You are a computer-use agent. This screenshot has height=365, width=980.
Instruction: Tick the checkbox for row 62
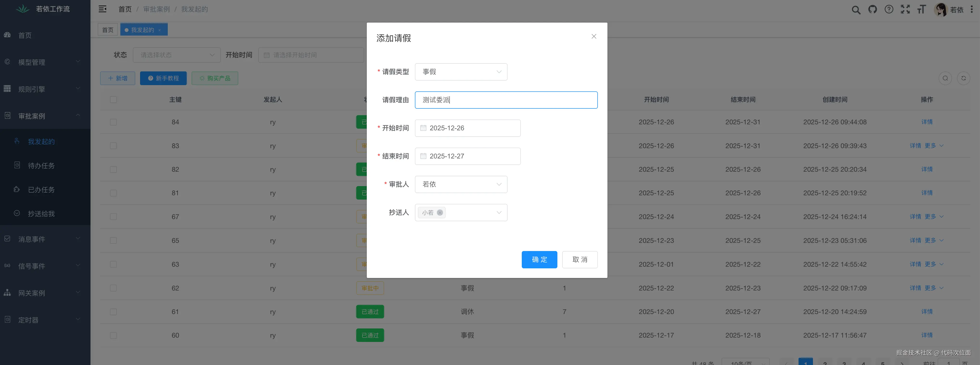point(113,288)
